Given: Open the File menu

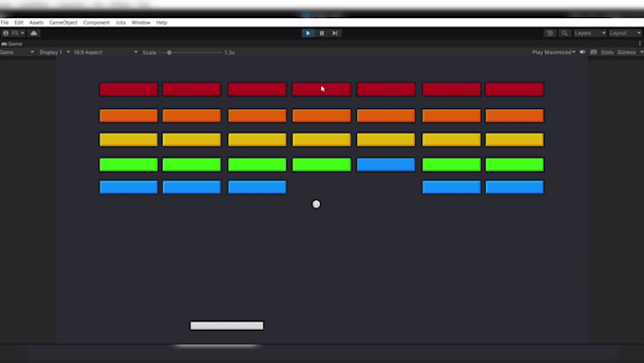Looking at the screenshot, I should click(5, 23).
